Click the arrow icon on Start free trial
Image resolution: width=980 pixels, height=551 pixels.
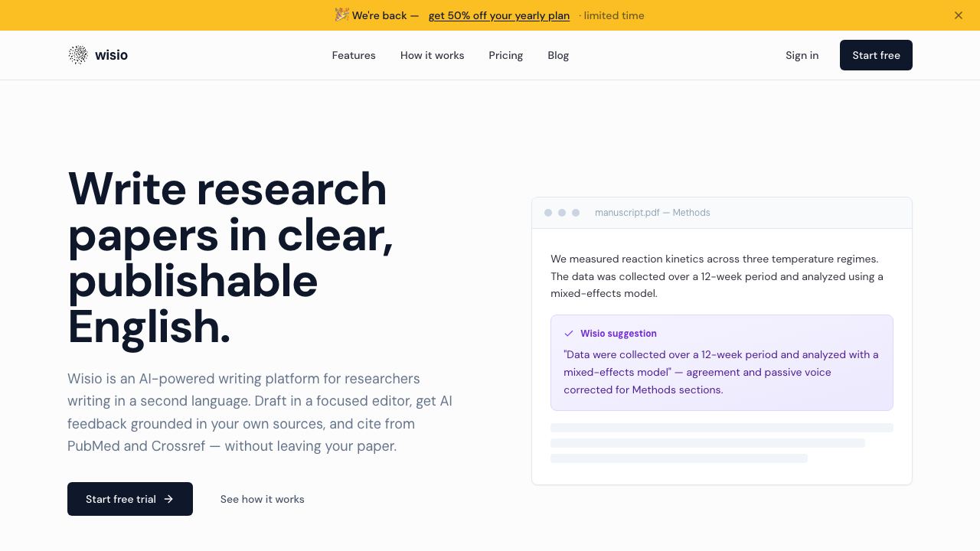169,499
